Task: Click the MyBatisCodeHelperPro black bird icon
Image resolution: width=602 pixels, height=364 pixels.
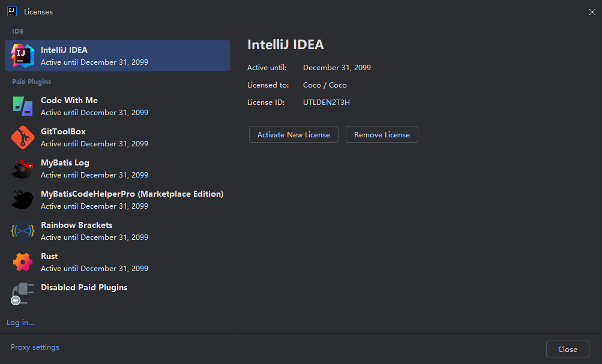Action: pos(23,200)
